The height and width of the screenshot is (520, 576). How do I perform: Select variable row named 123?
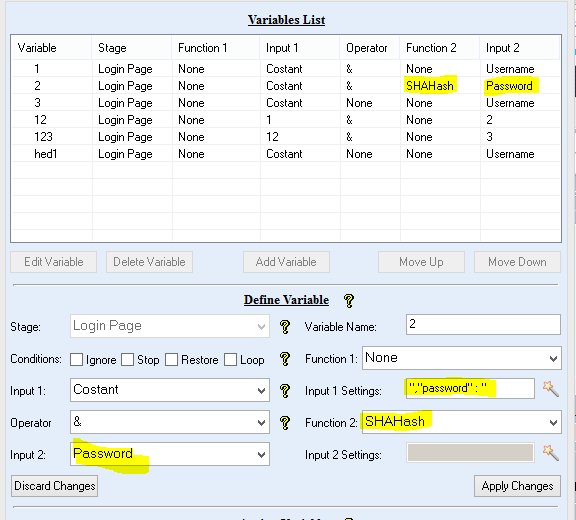click(x=286, y=137)
